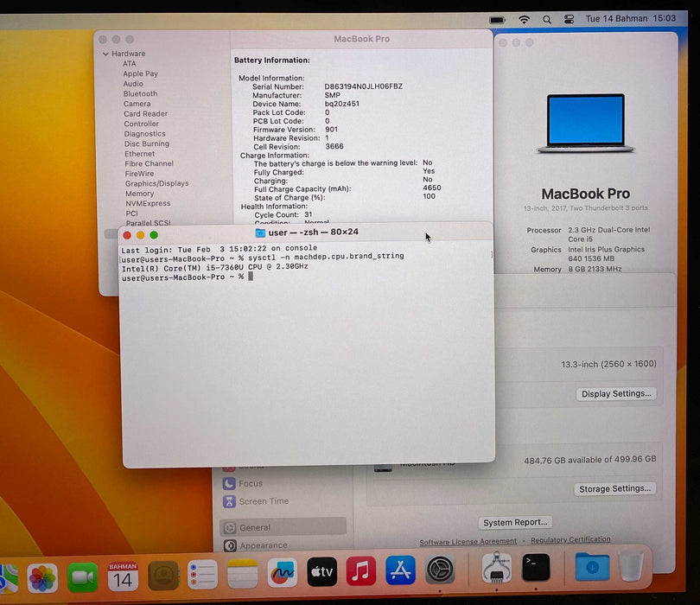Open the Trash in the Dock
This screenshot has width=700, height=605.
631,566
